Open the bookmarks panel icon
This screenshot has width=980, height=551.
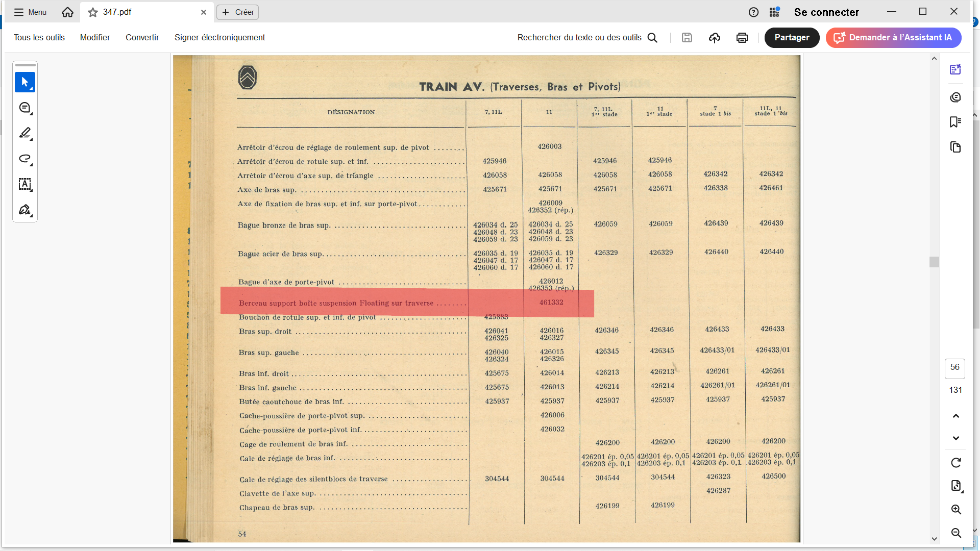pos(955,122)
